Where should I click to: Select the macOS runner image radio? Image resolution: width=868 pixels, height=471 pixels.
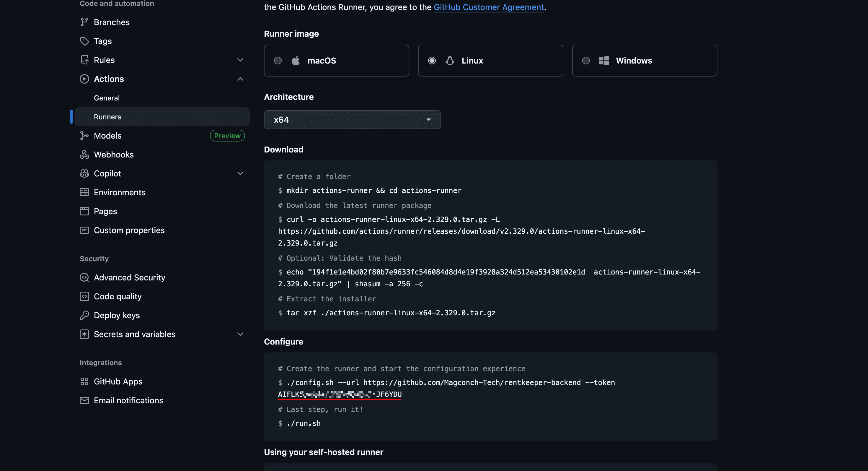tap(278, 61)
